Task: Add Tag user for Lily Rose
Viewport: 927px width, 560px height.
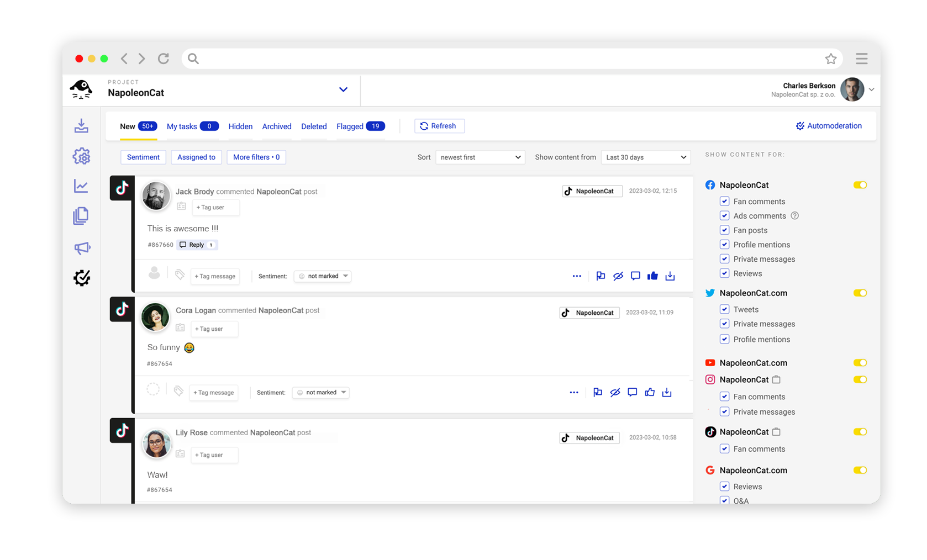Action: (x=214, y=455)
